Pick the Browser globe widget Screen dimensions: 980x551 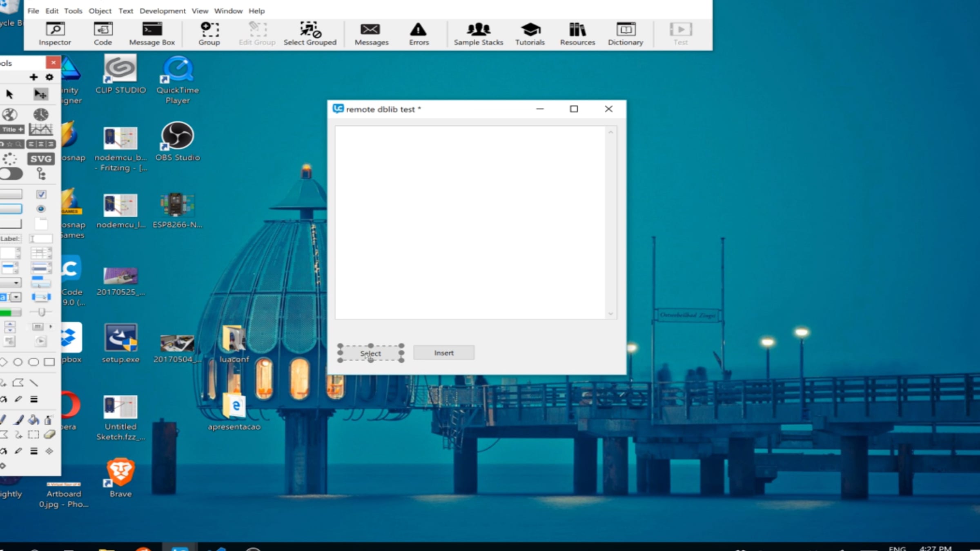[x=10, y=115]
